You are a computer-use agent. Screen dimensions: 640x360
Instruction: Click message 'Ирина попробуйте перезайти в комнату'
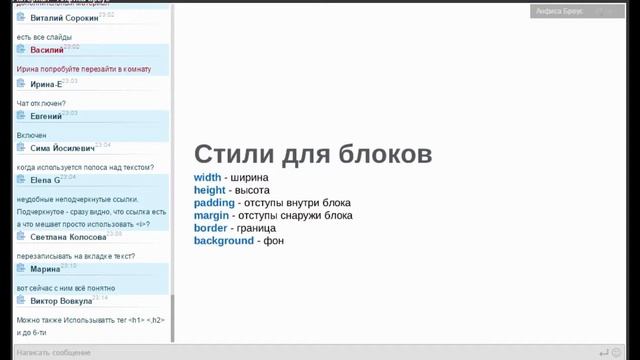tap(84, 69)
